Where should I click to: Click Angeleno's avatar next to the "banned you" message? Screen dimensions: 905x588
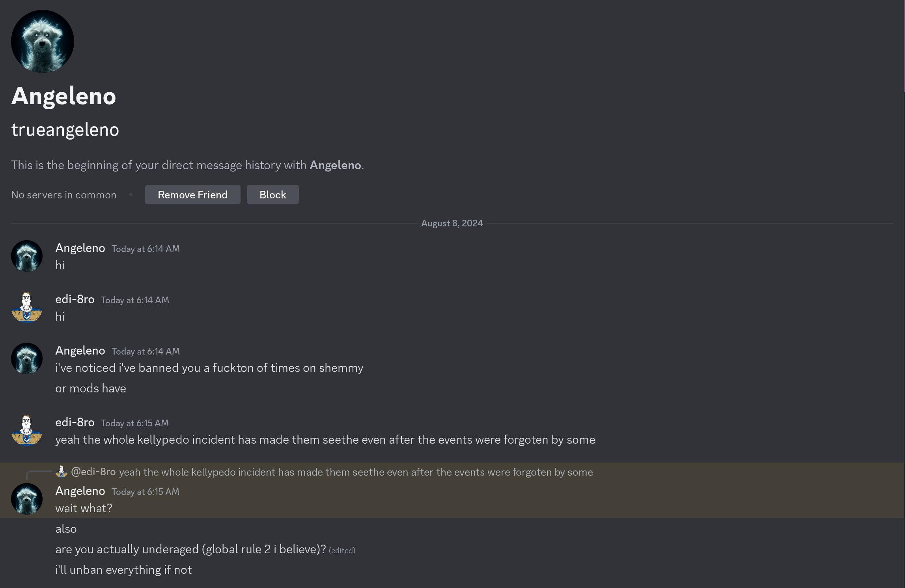pyautogui.click(x=27, y=358)
